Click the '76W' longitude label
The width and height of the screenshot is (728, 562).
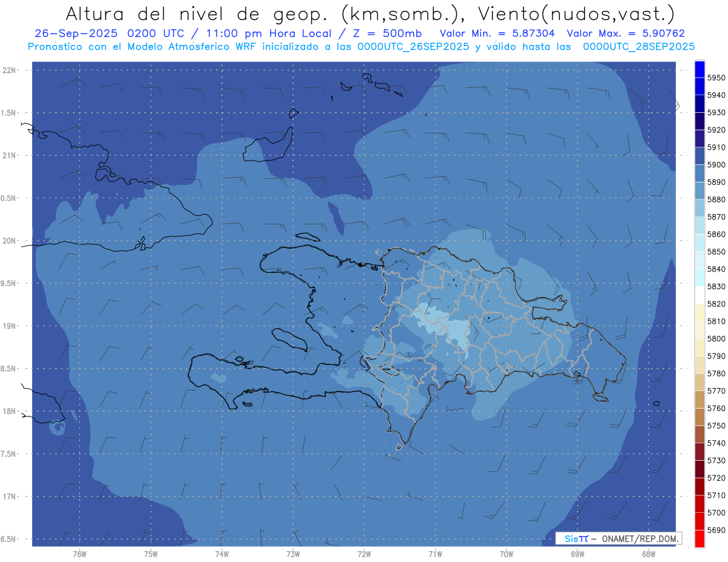[x=79, y=554]
